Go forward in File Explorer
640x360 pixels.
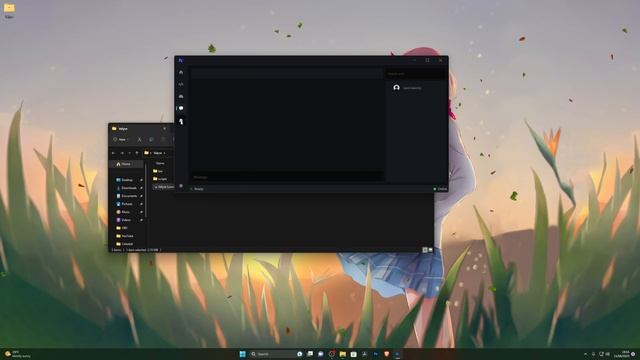tap(122, 153)
